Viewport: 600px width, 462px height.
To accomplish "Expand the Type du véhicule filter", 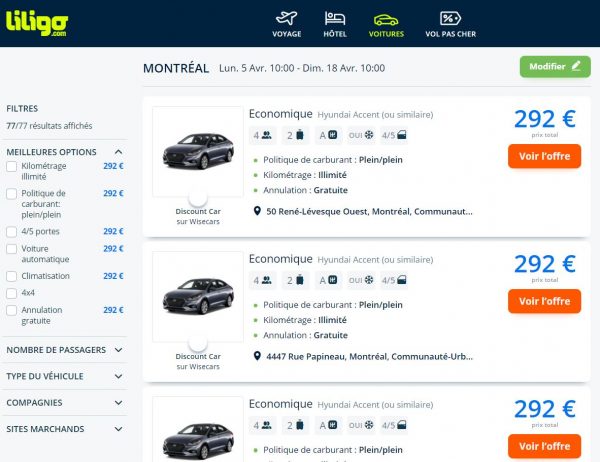I will (64, 376).
